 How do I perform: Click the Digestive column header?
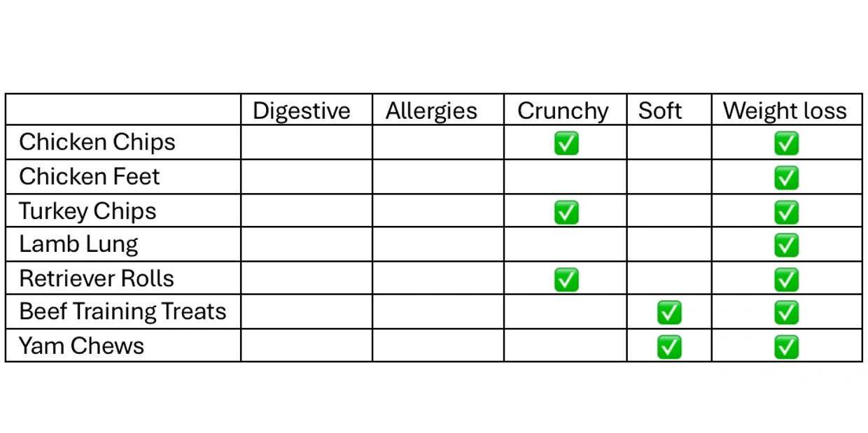click(x=301, y=111)
